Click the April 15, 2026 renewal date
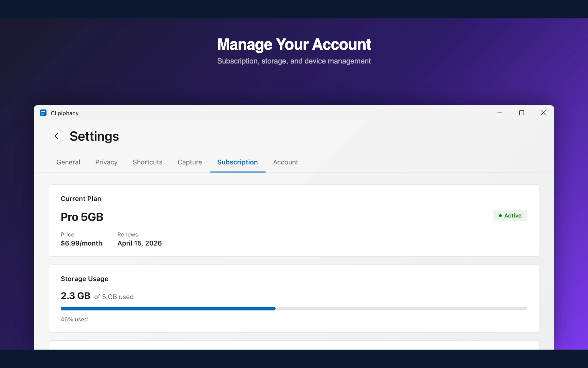Screen dimensions: 588x368 point(140,243)
